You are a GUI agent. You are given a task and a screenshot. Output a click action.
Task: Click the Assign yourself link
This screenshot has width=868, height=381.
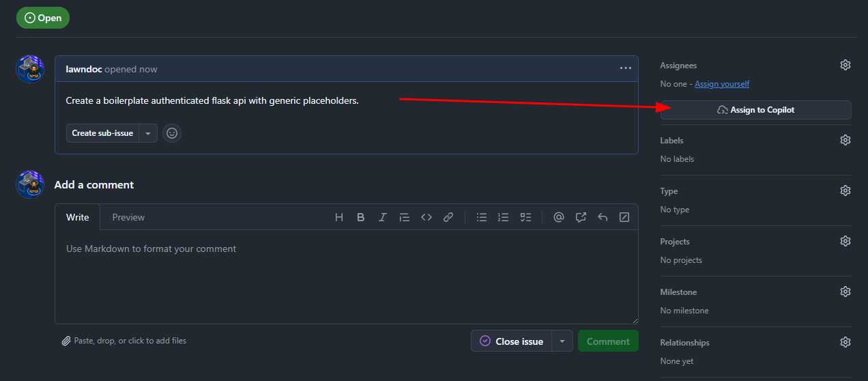click(722, 84)
